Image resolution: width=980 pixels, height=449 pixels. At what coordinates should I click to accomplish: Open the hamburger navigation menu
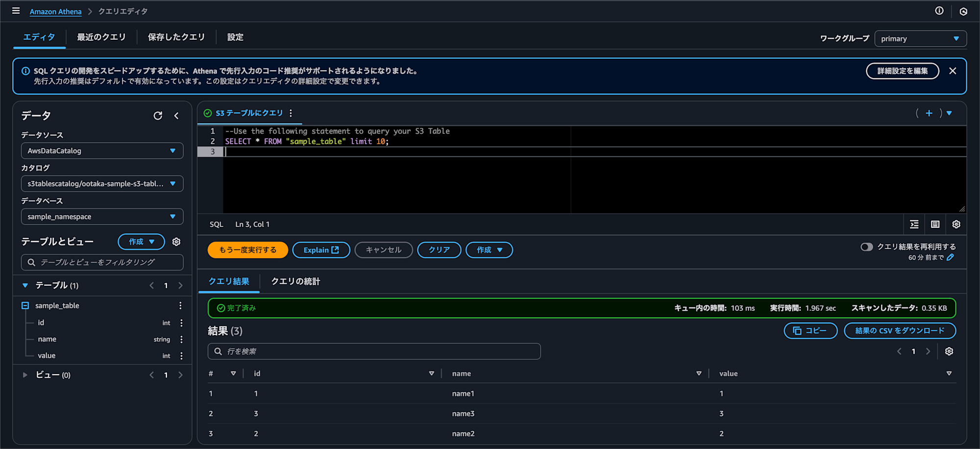[x=16, y=11]
